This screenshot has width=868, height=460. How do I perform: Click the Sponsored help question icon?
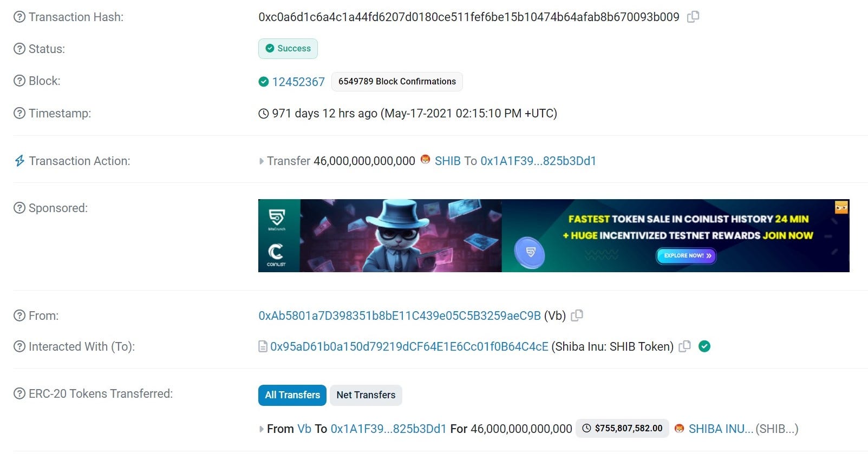[19, 208]
